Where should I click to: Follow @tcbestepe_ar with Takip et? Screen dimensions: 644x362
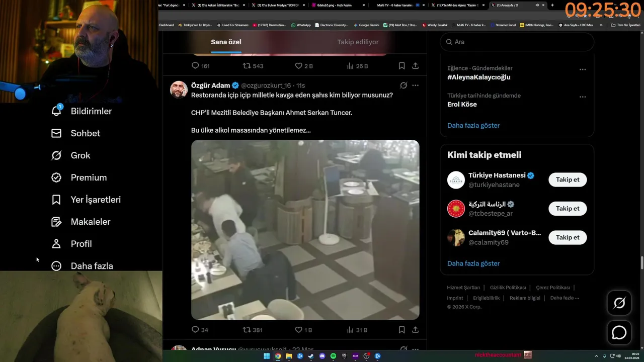pos(568,208)
